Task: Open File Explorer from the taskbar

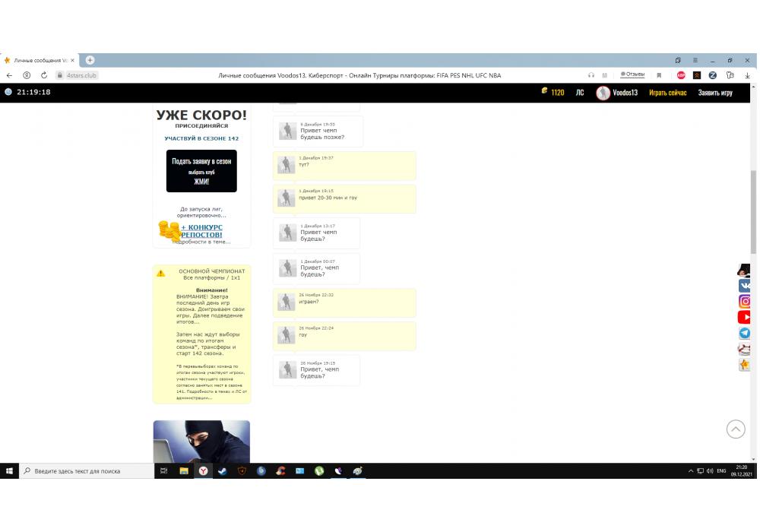Action: [184, 470]
